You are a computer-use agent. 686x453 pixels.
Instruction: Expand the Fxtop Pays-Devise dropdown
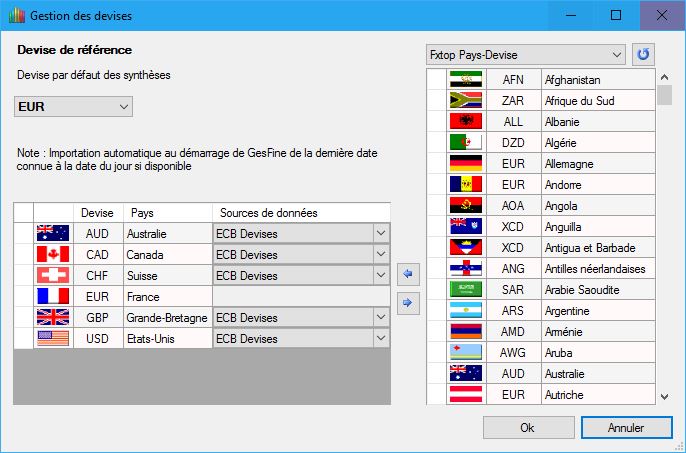[x=616, y=54]
